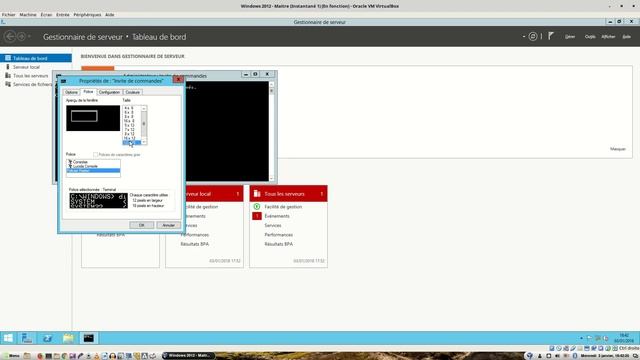
Task: Open Performances under Tous les serveurs
Action: tap(278, 235)
